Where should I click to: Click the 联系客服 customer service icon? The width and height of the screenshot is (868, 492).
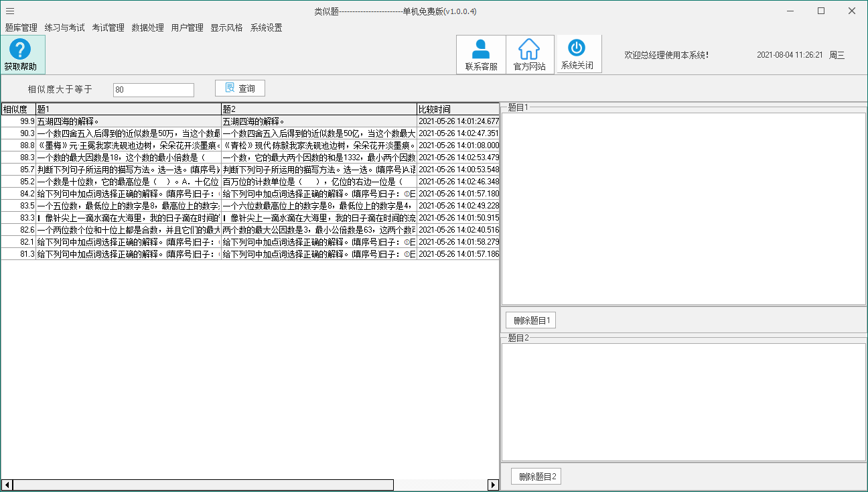(x=481, y=54)
